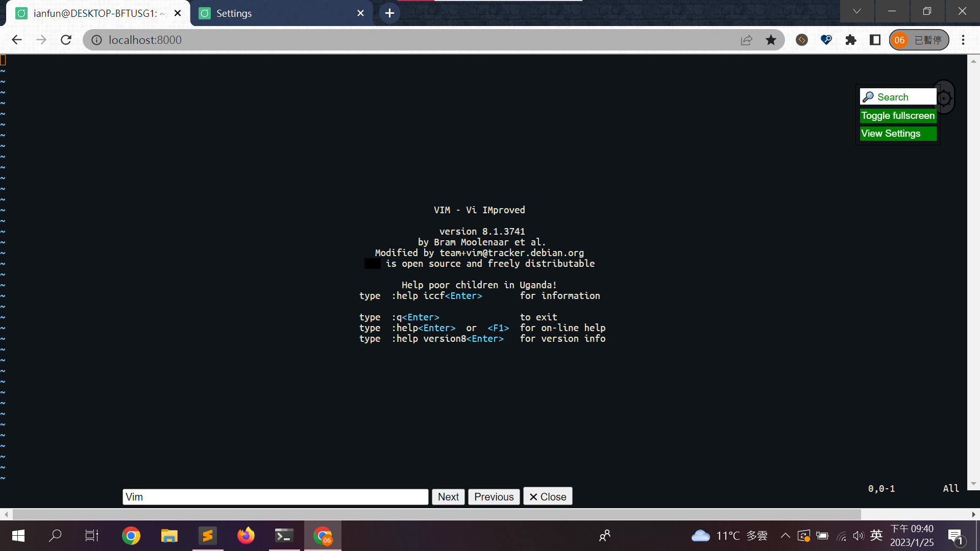Screen dimensions: 980x551
Task: Click the text 'version 8.1.3741'
Action: (x=482, y=232)
